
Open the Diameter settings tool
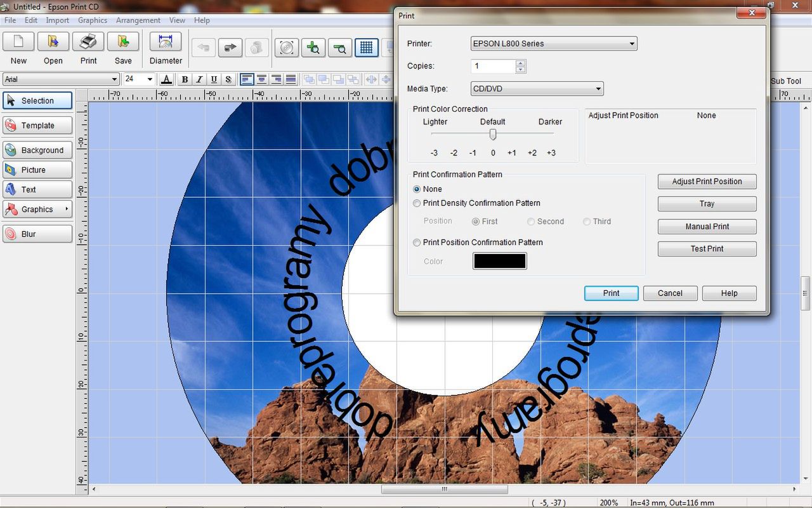tap(166, 42)
